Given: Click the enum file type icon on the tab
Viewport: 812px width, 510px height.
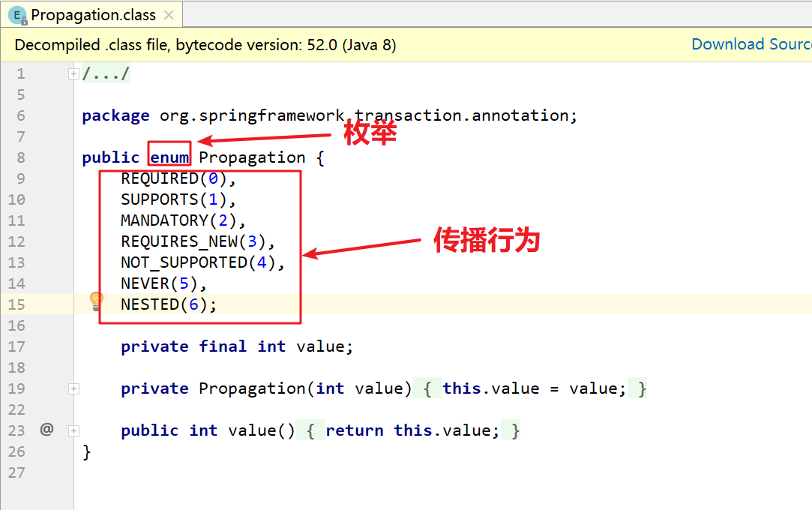Looking at the screenshot, I should coord(18,16).
